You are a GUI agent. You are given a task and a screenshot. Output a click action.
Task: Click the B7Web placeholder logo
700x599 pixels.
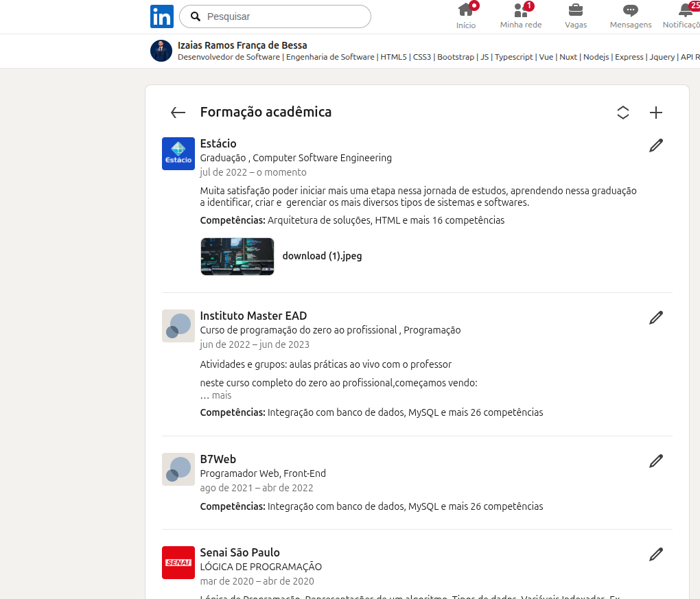pyautogui.click(x=178, y=469)
